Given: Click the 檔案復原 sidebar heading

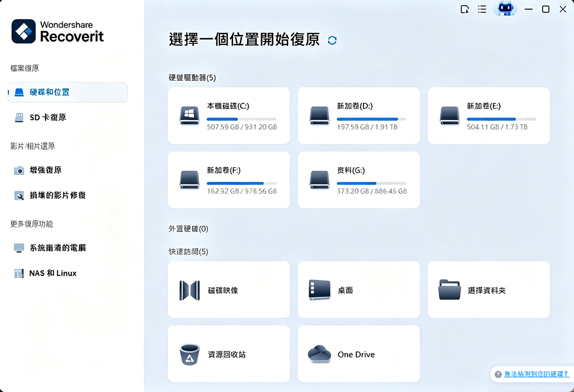Looking at the screenshot, I should click(x=25, y=68).
